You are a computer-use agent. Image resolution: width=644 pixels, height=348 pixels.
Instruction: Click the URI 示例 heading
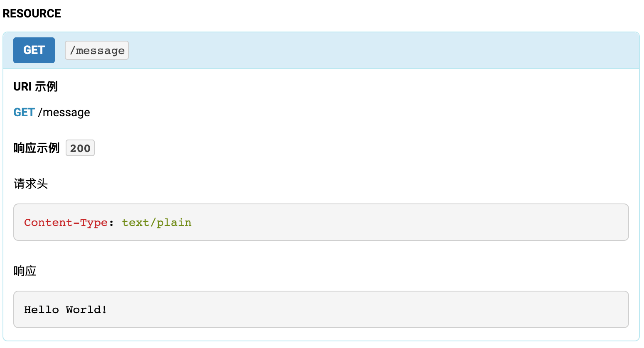(x=35, y=86)
